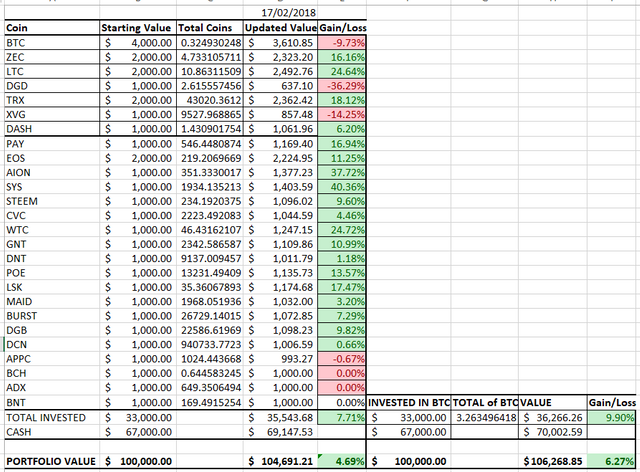Select the Total Coins header cell
The image size is (640, 472).
210,28
